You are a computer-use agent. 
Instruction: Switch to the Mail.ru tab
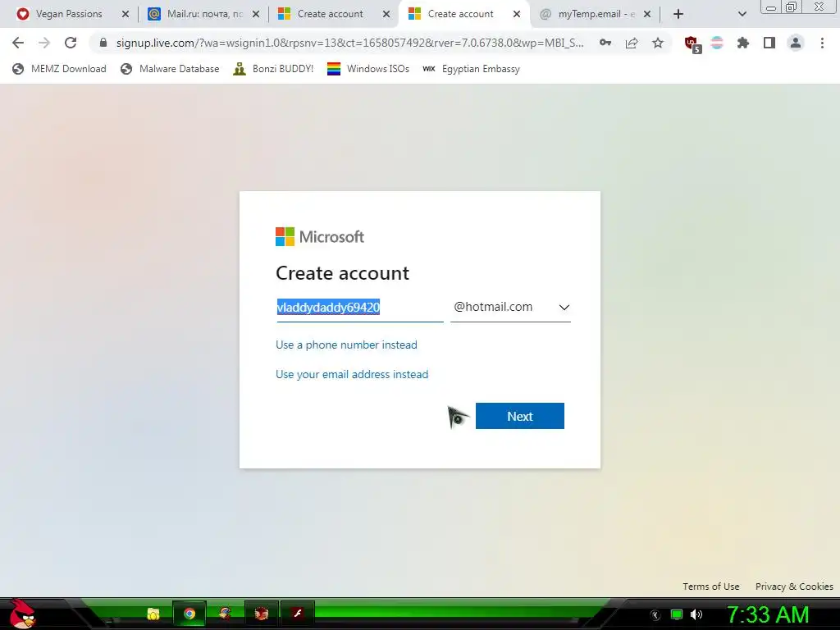pos(204,14)
